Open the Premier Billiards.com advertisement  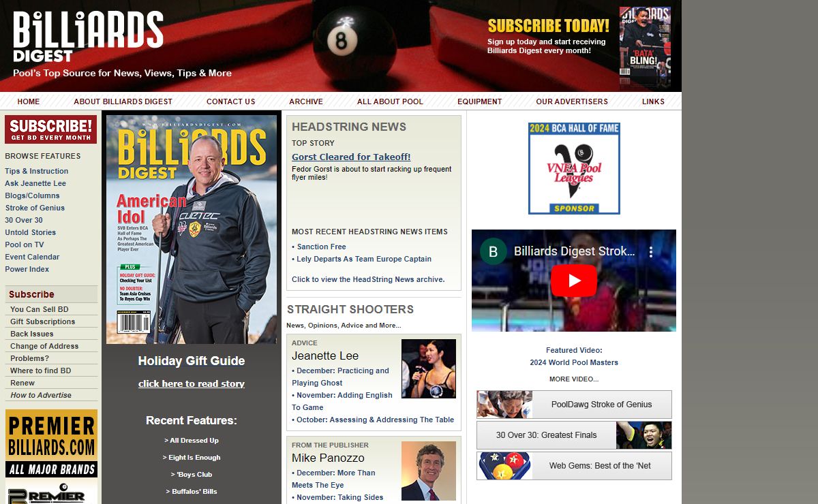pyautogui.click(x=52, y=443)
